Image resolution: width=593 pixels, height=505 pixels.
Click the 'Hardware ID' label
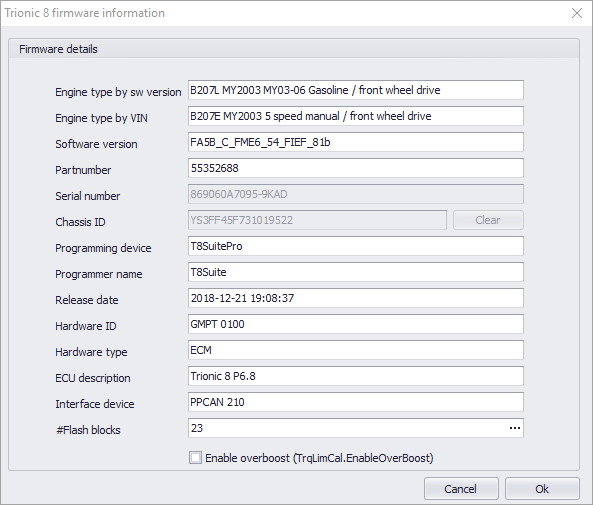[85, 326]
